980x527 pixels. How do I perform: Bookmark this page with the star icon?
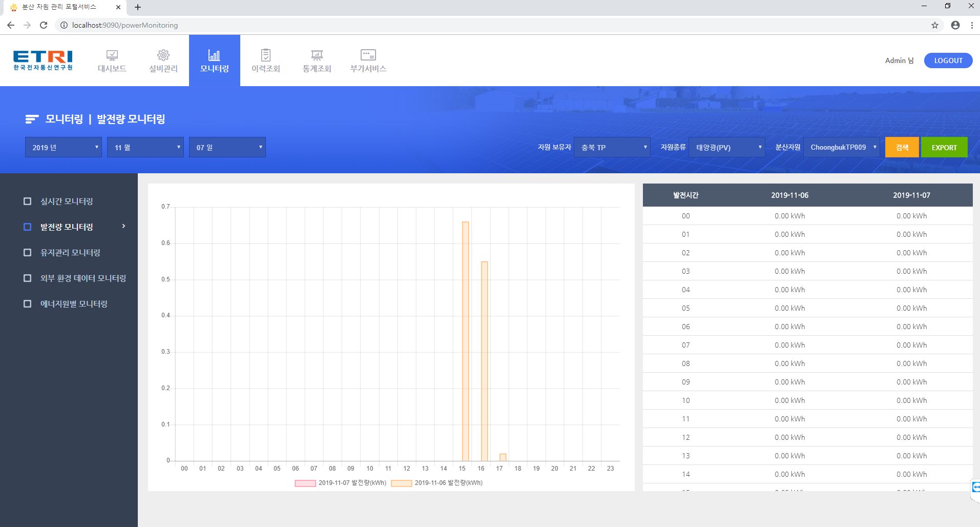[934, 25]
